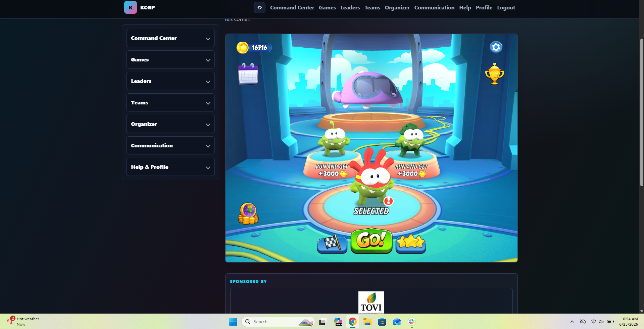This screenshot has width=644, height=329.
Task: Open the TOVI sponsor logo
Action: tap(371, 302)
